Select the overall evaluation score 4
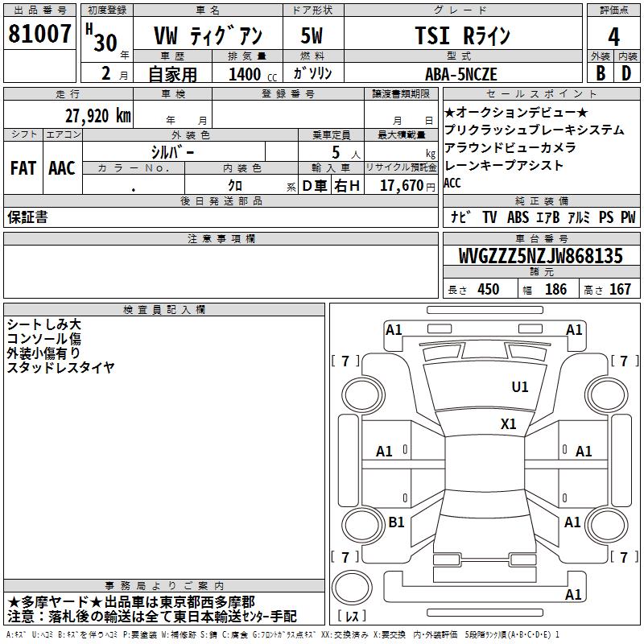 point(613,37)
